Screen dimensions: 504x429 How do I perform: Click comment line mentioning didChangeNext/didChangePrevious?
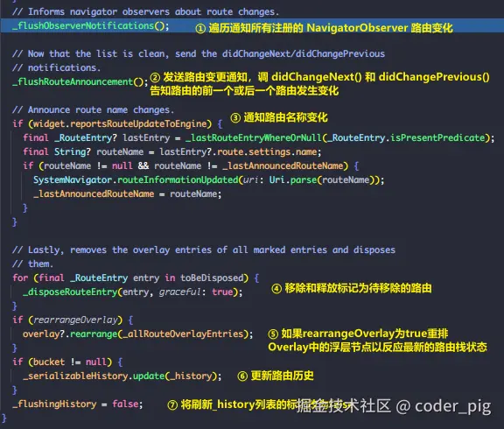(x=199, y=53)
